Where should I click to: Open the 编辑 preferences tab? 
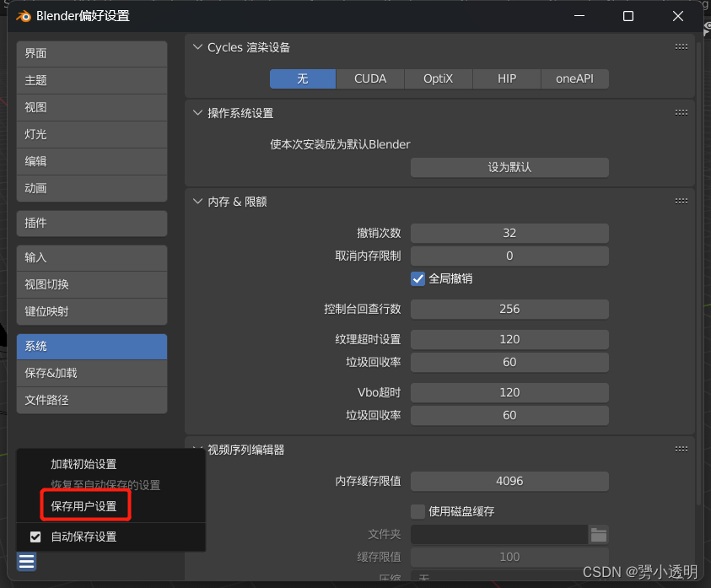(92, 161)
